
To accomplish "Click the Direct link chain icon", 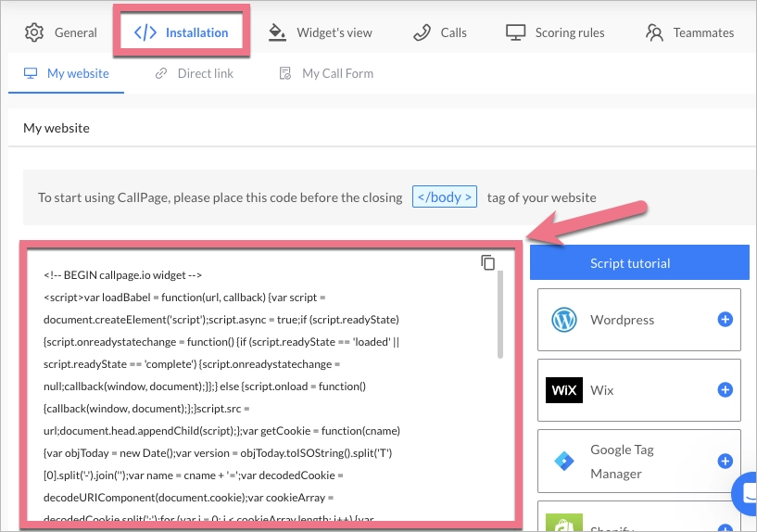I will (x=161, y=73).
